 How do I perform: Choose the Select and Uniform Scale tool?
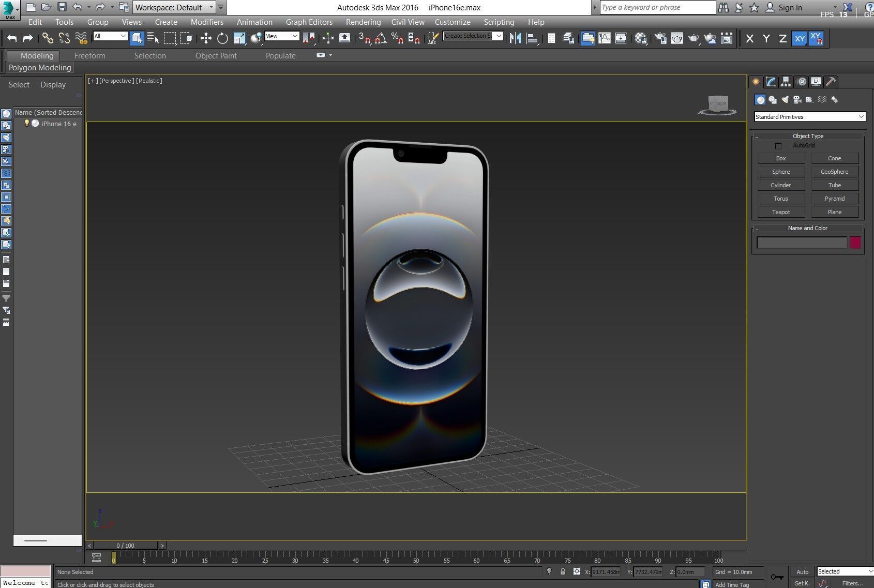tap(239, 38)
